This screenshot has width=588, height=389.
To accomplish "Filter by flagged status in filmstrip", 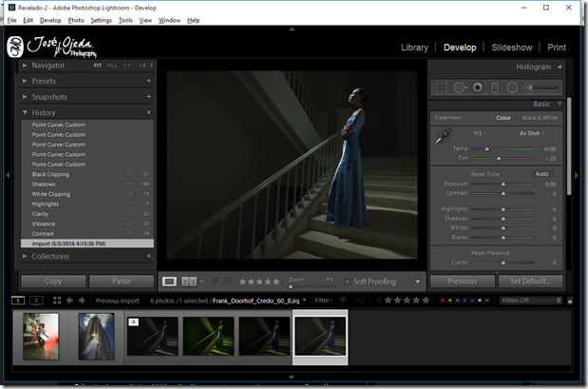I will tap(342, 301).
